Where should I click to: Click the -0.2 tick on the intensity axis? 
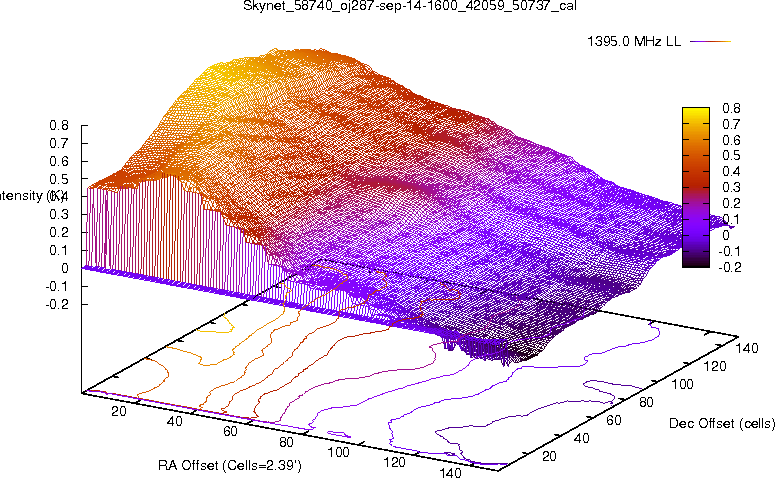coord(57,304)
